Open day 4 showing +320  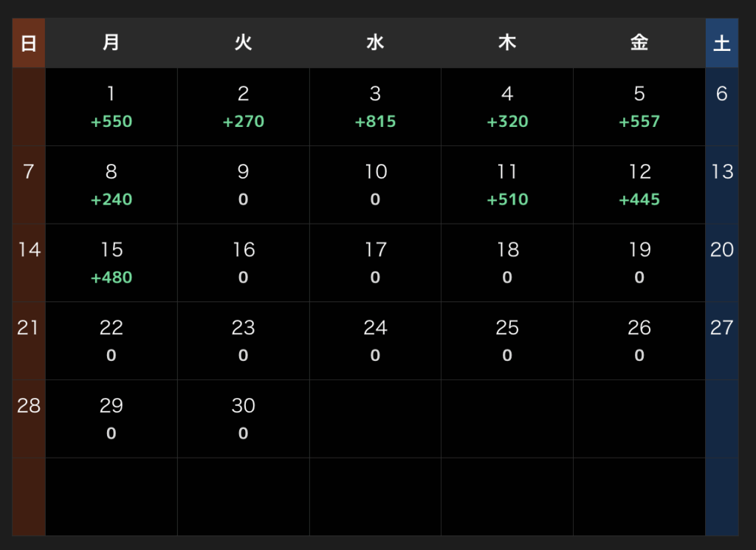(x=507, y=107)
